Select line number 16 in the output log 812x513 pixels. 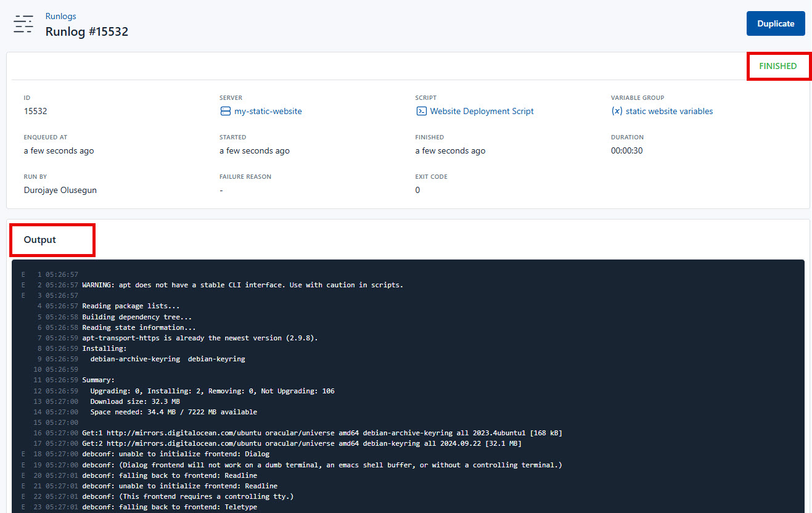(38, 433)
